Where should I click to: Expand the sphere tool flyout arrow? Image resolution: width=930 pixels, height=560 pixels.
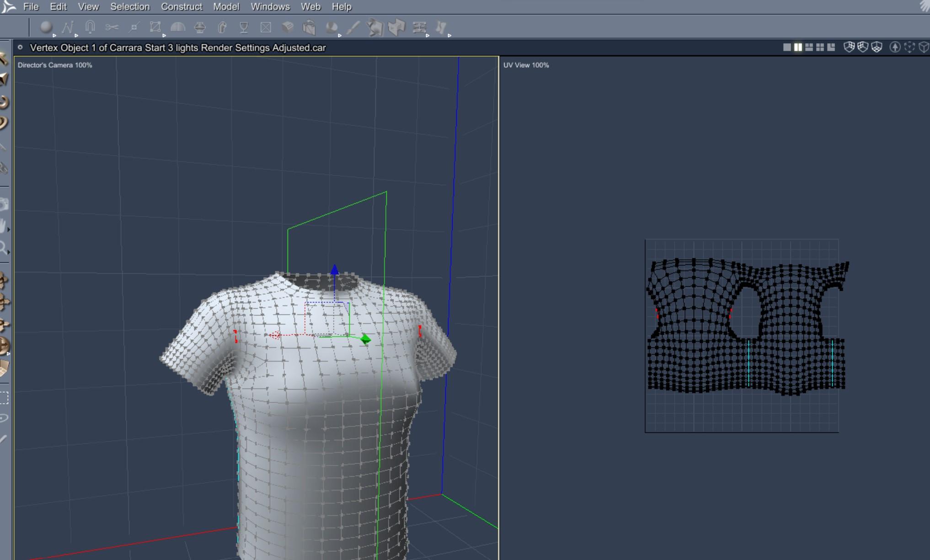pyautogui.click(x=54, y=35)
